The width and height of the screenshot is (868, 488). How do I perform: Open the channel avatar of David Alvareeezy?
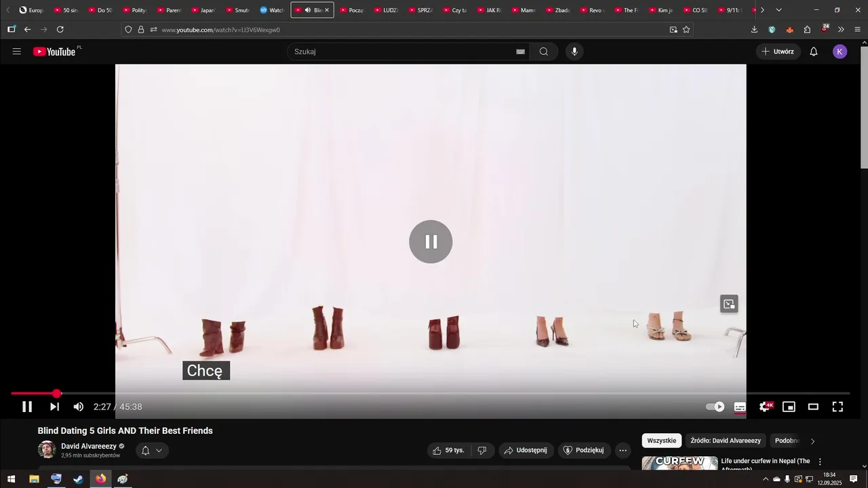(x=47, y=450)
